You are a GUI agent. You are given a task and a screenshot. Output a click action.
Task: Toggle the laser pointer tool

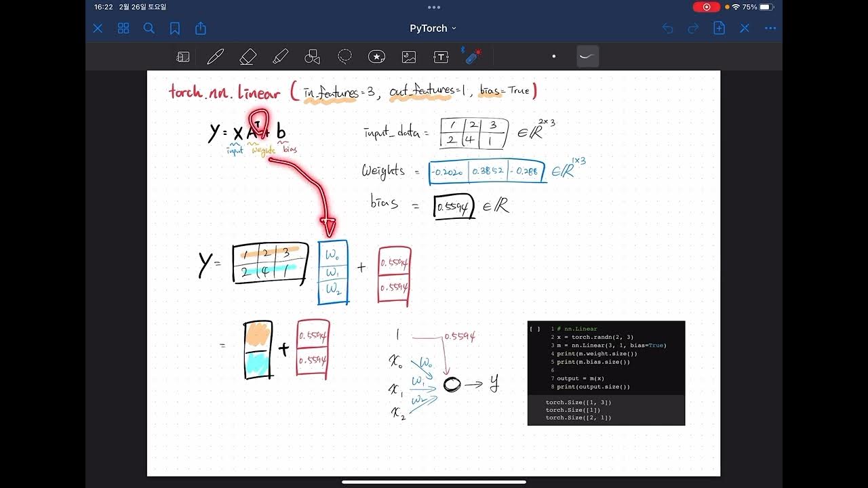[x=472, y=56]
